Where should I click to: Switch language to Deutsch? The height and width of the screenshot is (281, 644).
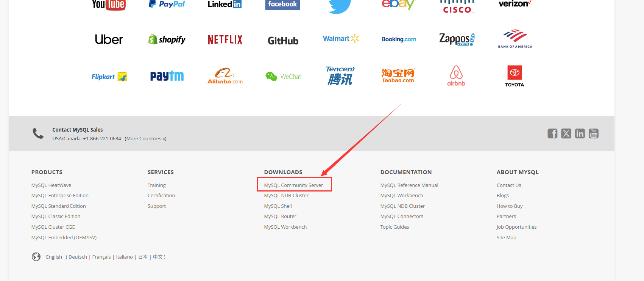pos(78,257)
